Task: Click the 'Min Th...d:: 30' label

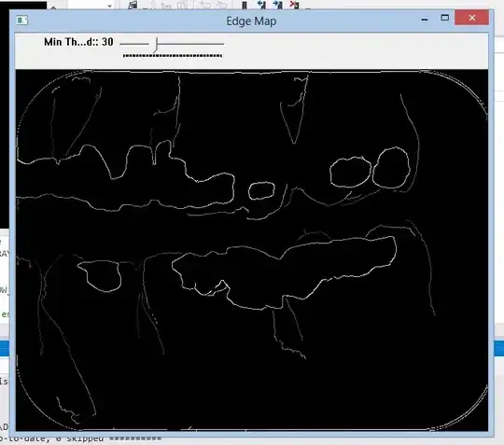Action: tap(78, 42)
